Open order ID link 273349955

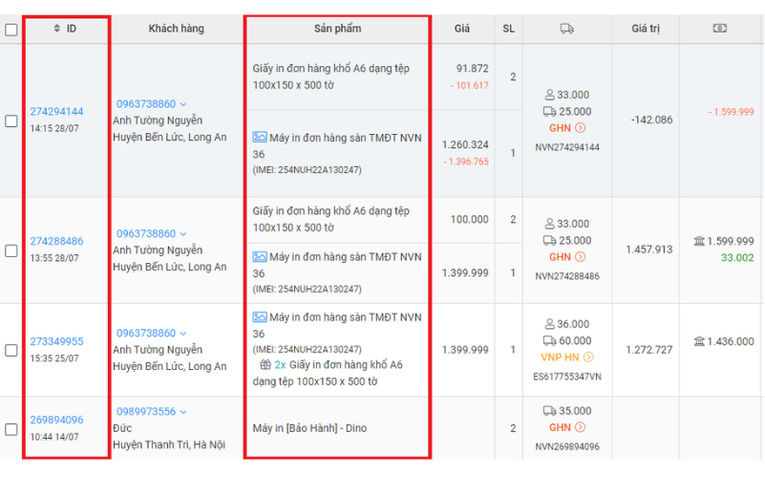click(x=57, y=341)
